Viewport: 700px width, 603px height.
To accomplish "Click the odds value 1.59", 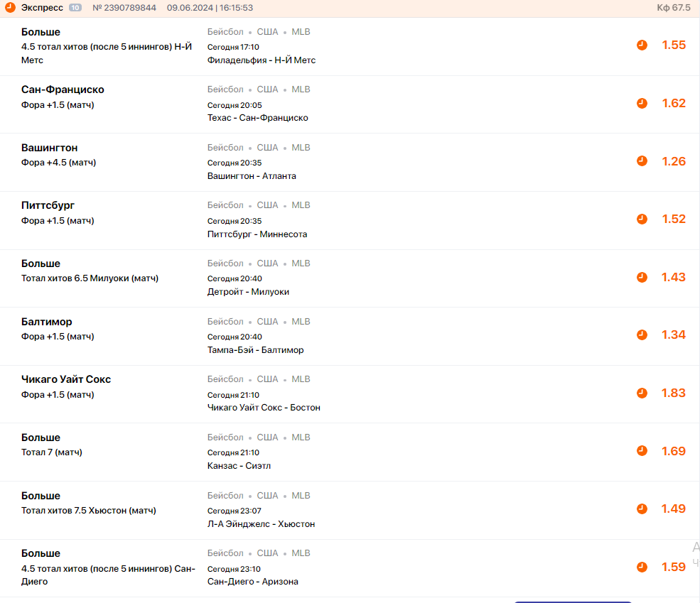I will [674, 567].
